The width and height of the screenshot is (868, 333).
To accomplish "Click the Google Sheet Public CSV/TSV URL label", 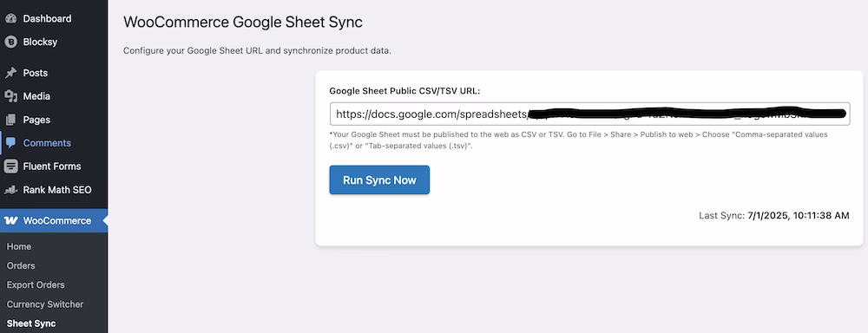I will 404,91.
